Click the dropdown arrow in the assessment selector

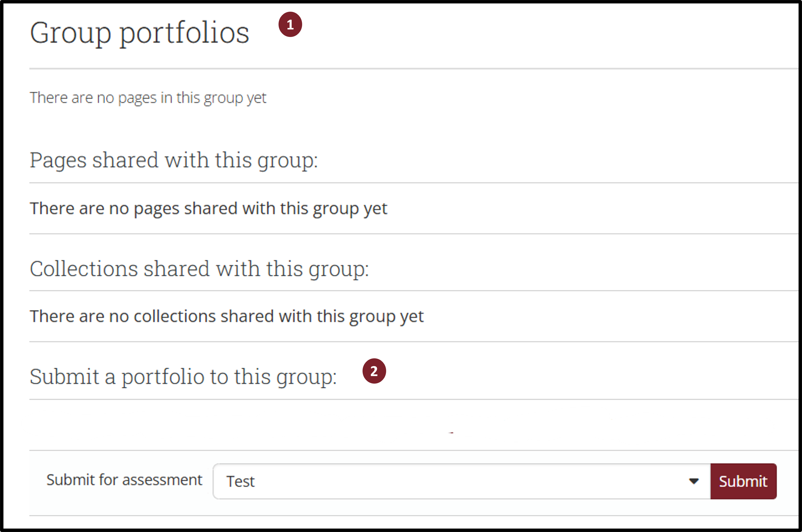click(x=693, y=481)
